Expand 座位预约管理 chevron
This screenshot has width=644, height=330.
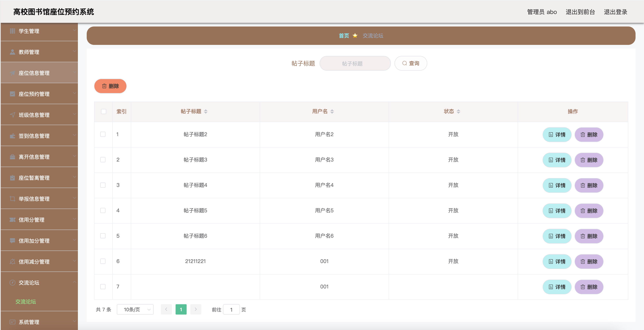point(74,93)
